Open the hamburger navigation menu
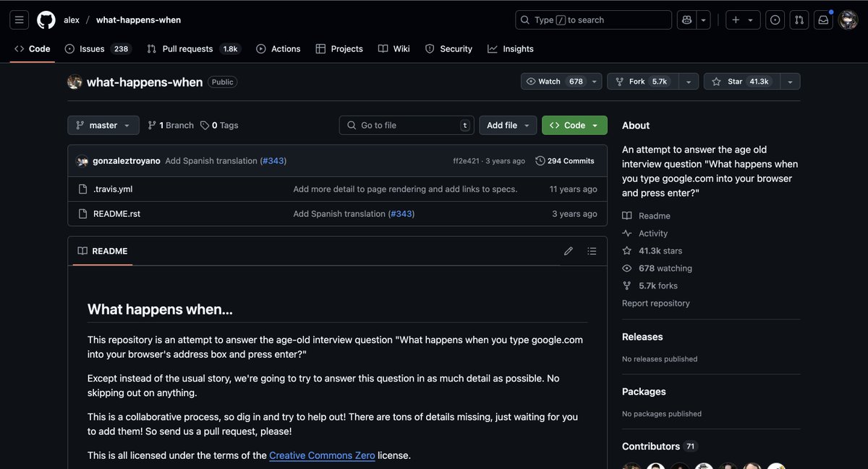 click(x=20, y=20)
